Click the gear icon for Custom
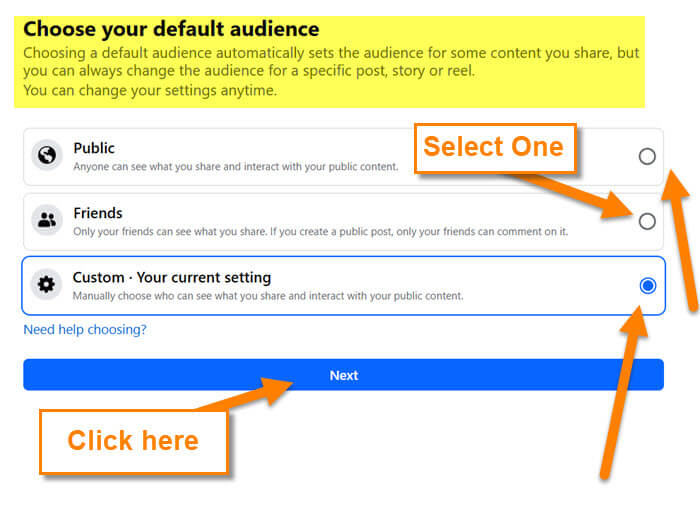 [46, 284]
